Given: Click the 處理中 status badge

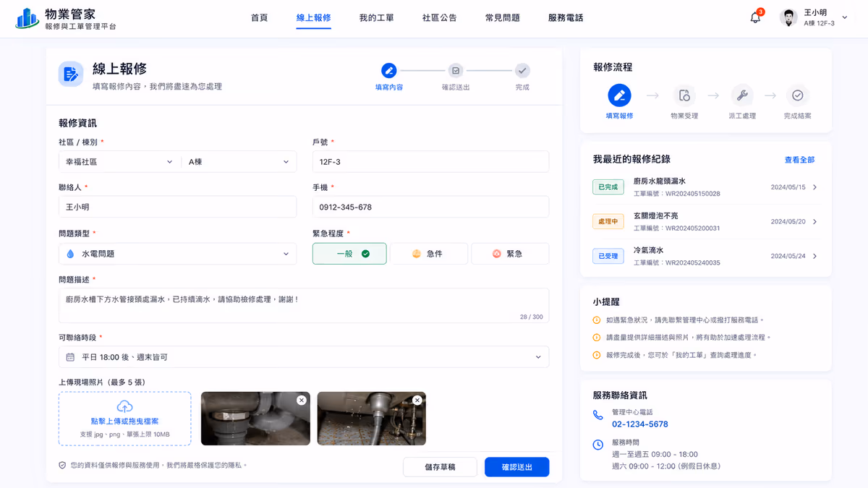Looking at the screenshot, I should [x=608, y=222].
